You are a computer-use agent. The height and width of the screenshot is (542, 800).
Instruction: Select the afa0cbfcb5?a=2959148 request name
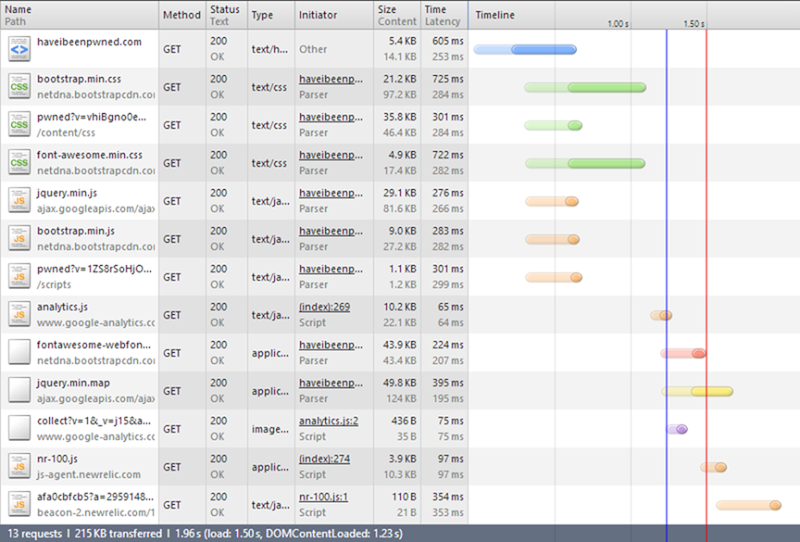[x=95, y=497]
